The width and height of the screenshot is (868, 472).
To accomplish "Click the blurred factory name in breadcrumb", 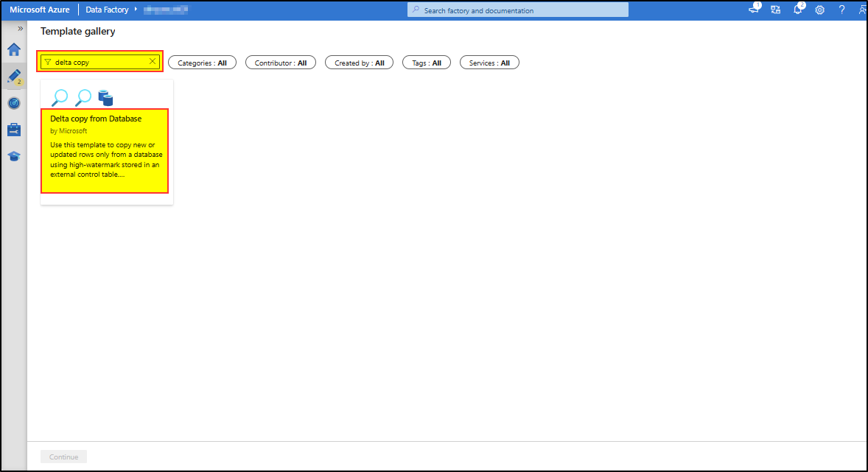I will coord(166,10).
